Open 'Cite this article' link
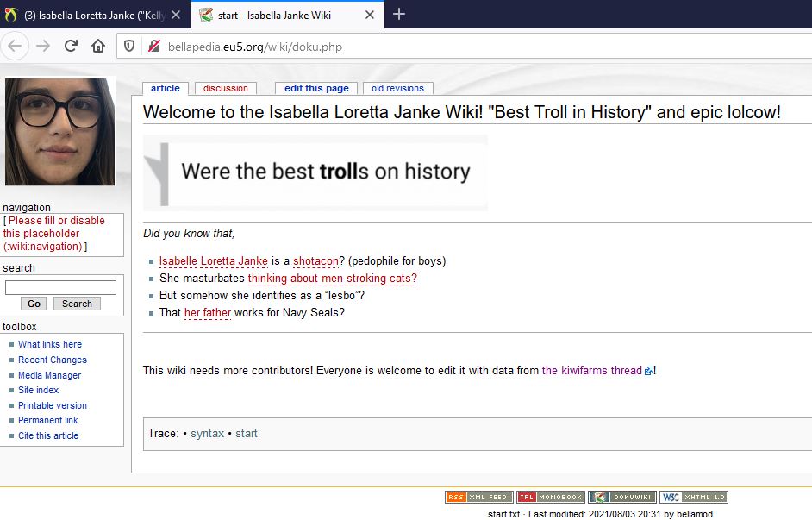This screenshot has width=812, height=520. 48,435
